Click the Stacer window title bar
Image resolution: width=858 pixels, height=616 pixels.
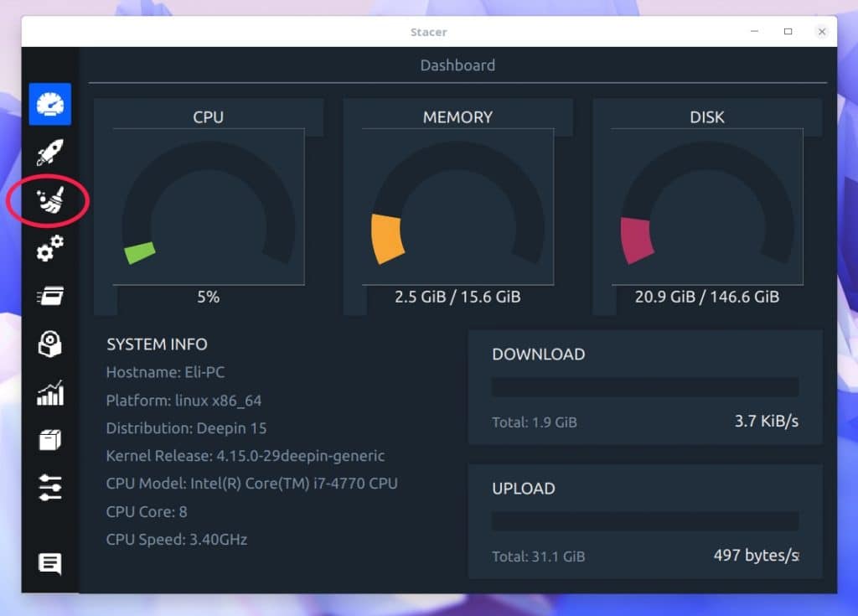pos(429,32)
